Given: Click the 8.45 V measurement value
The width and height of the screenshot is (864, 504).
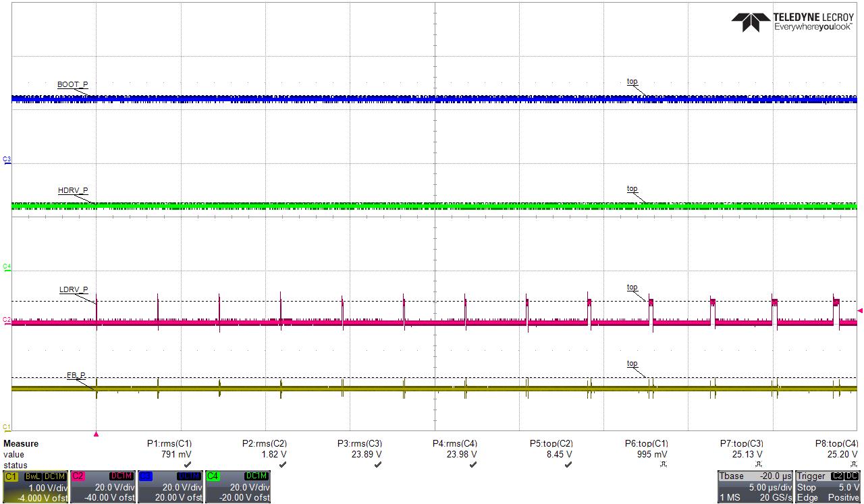Looking at the screenshot, I should coord(559,454).
